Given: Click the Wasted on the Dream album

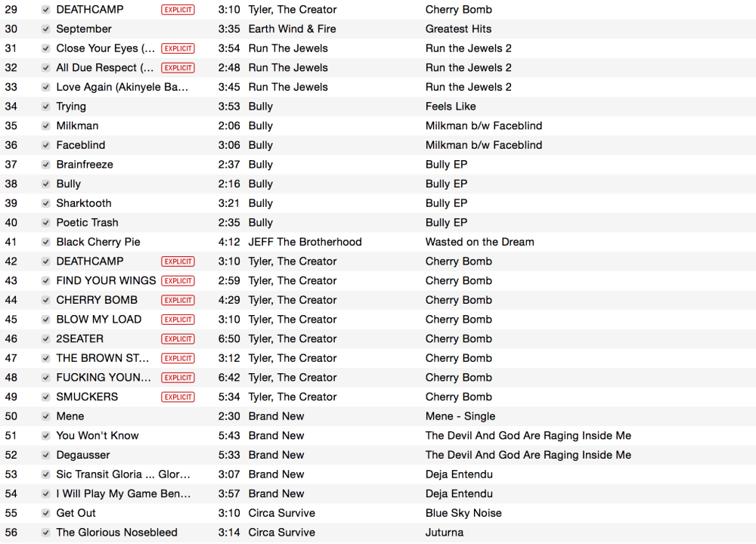Looking at the screenshot, I should coord(479,243).
